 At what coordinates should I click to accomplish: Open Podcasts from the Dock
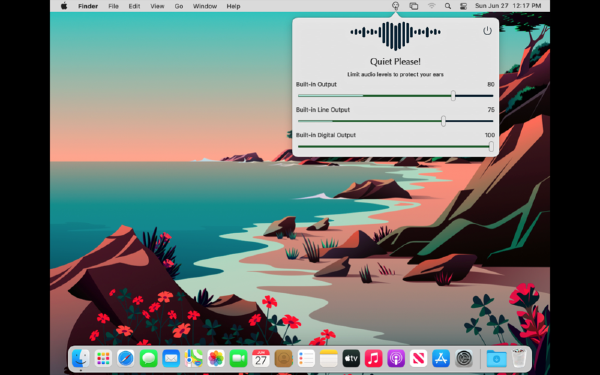396,359
